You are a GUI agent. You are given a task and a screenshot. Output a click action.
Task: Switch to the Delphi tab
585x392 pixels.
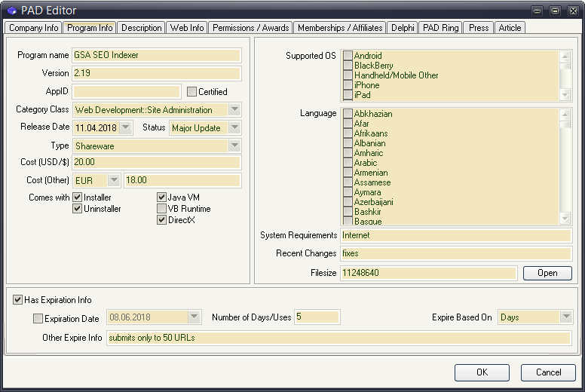[403, 28]
